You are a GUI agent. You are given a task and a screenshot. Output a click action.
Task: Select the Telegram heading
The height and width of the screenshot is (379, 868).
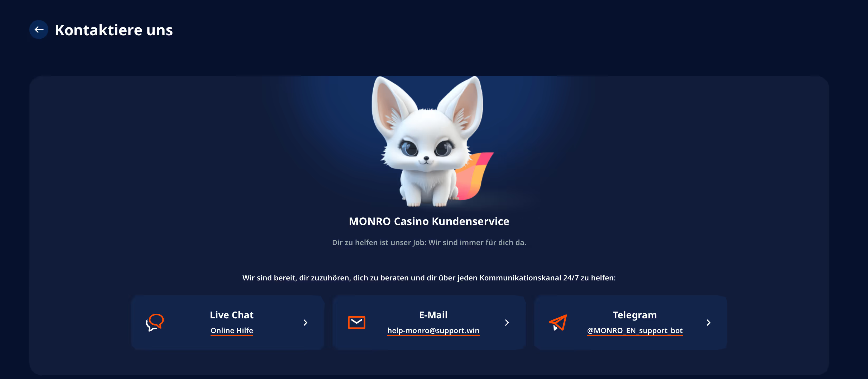[635, 315]
